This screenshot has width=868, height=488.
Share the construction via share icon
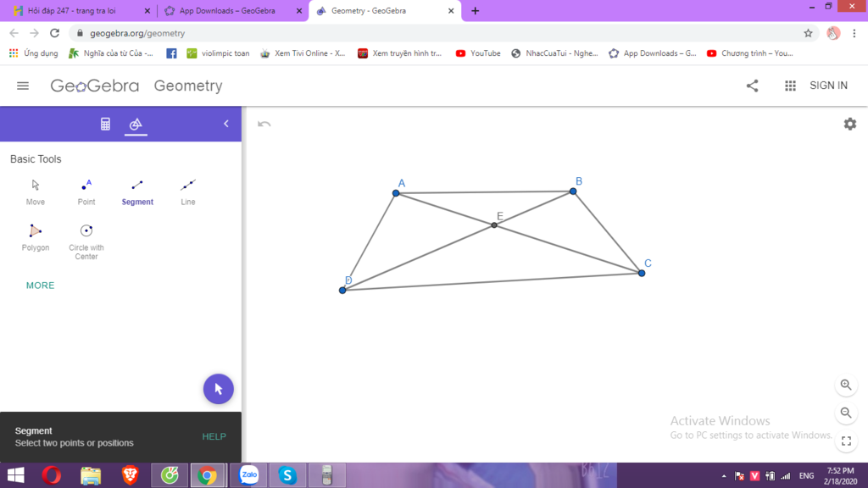pos(752,86)
